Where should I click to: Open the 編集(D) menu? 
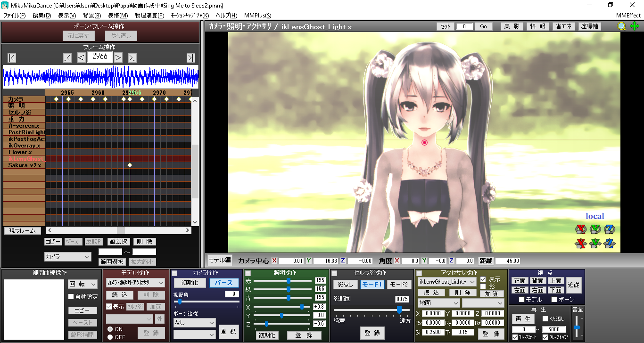tap(42, 16)
